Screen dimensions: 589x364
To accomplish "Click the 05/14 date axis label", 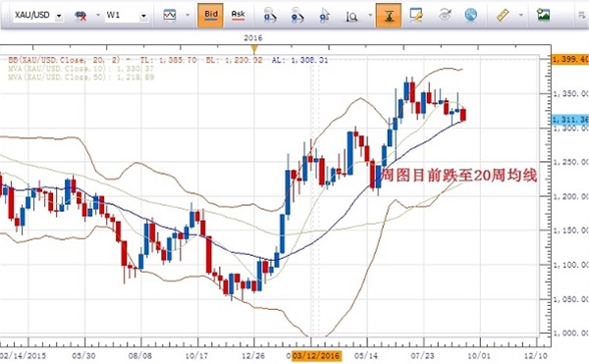I will pyautogui.click(x=366, y=355).
